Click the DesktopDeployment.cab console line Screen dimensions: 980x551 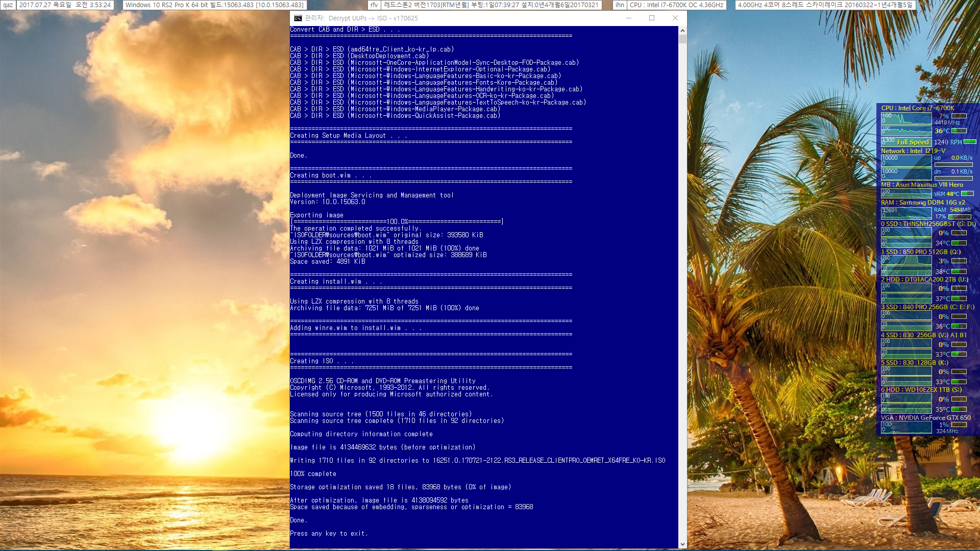(359, 56)
